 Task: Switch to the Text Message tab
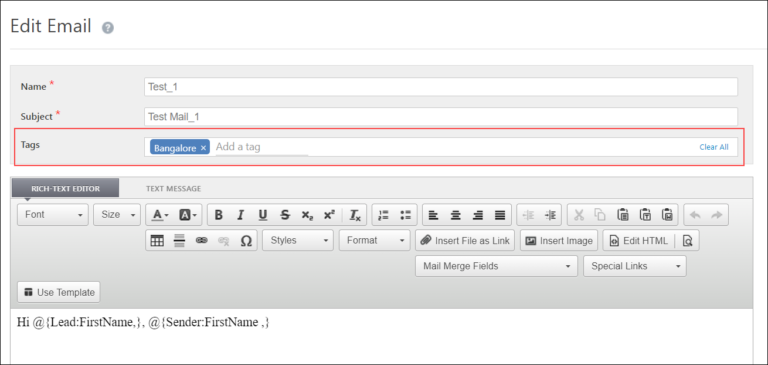(x=173, y=189)
